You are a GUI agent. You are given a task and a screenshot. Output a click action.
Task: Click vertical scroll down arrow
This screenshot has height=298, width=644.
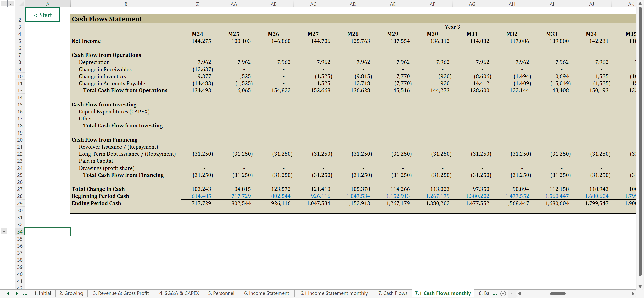click(640, 286)
